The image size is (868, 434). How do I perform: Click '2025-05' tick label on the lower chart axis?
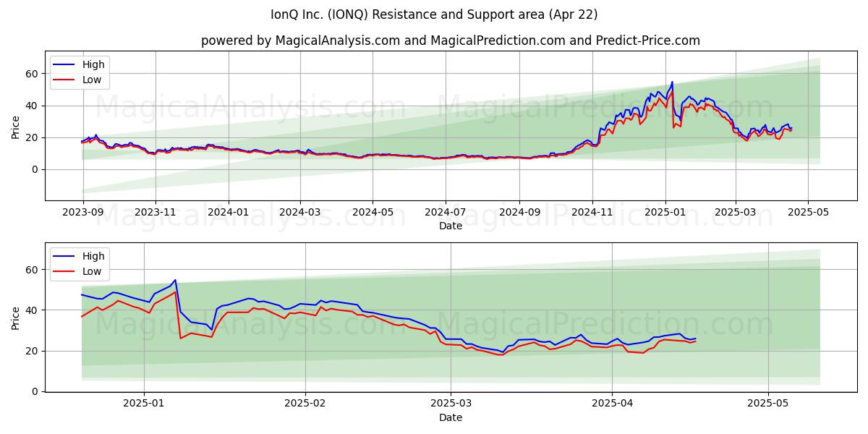[768, 404]
